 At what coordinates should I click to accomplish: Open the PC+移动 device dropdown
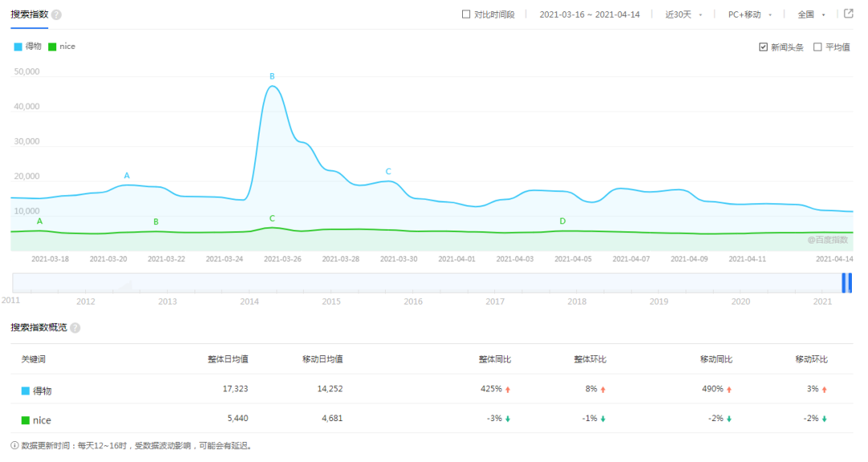tap(750, 14)
